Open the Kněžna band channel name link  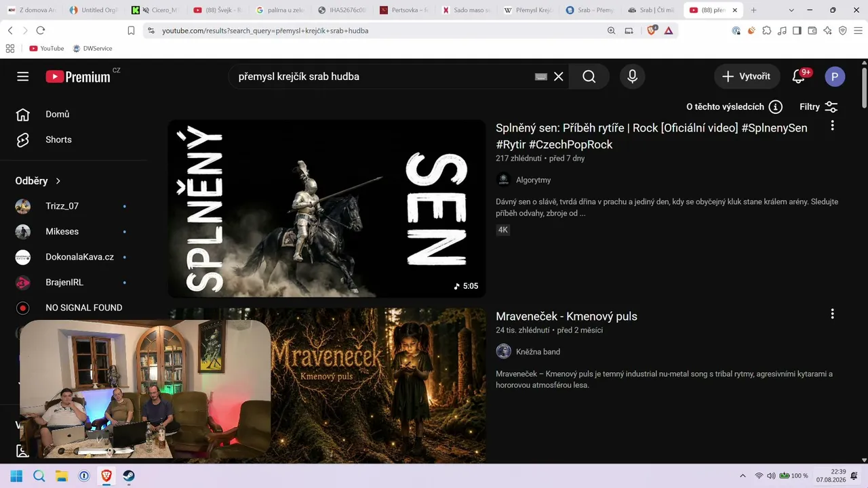[538, 352]
